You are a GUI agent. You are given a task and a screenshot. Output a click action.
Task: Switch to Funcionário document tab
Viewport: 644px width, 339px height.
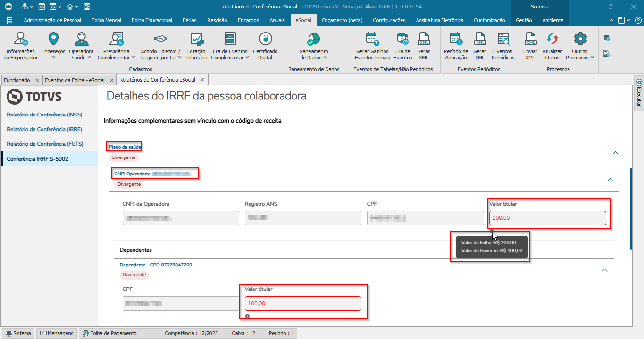[x=17, y=80]
